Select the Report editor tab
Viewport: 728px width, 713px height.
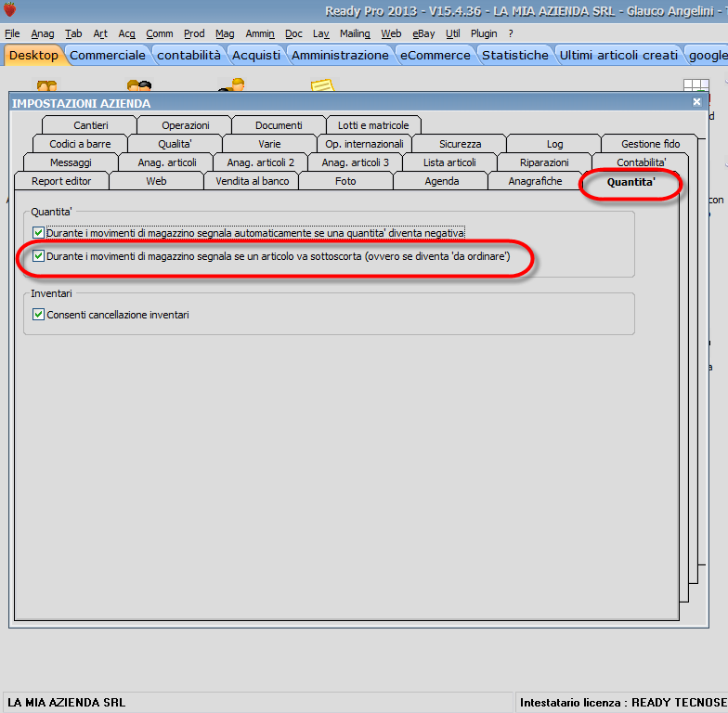pos(61,180)
